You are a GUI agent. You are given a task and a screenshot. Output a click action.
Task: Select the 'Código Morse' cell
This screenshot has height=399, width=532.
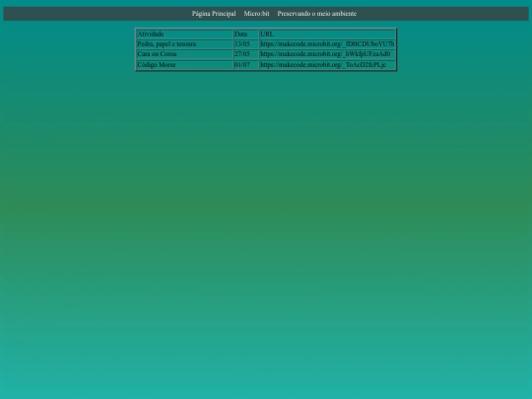(x=184, y=64)
